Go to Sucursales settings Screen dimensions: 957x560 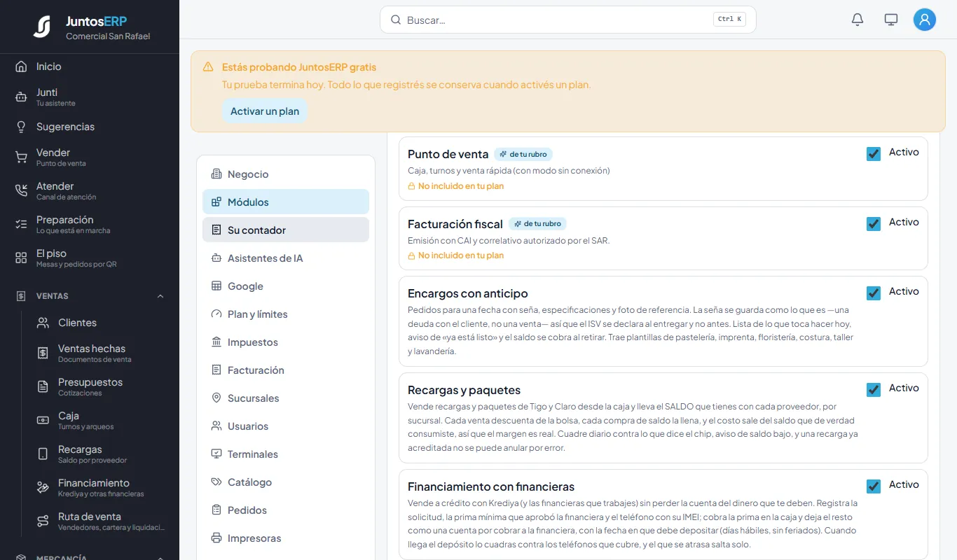(286, 398)
